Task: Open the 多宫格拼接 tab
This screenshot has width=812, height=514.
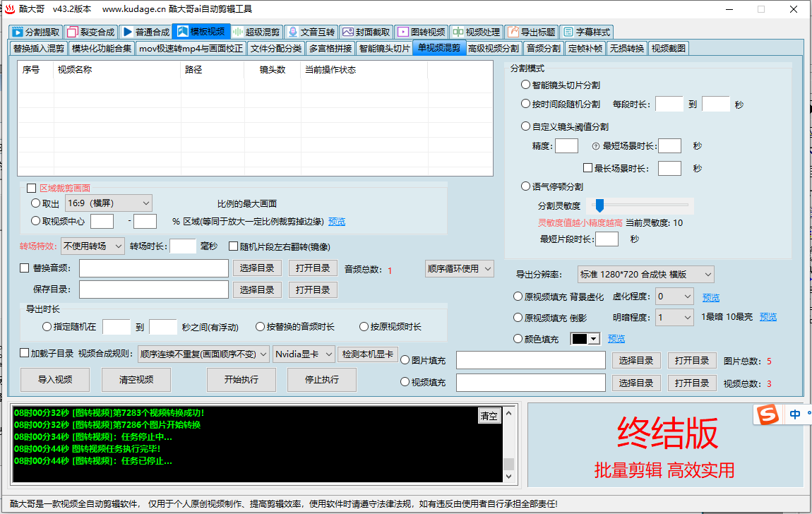Action: [330, 49]
